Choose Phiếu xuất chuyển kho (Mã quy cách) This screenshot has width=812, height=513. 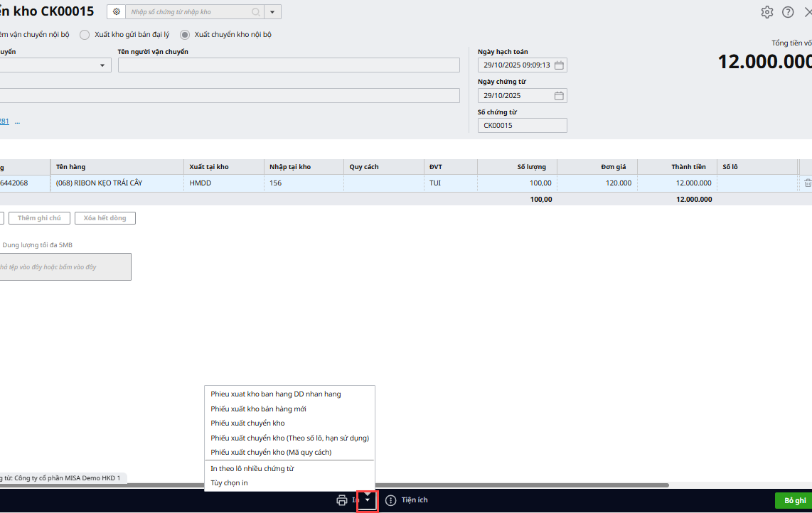[x=271, y=453]
